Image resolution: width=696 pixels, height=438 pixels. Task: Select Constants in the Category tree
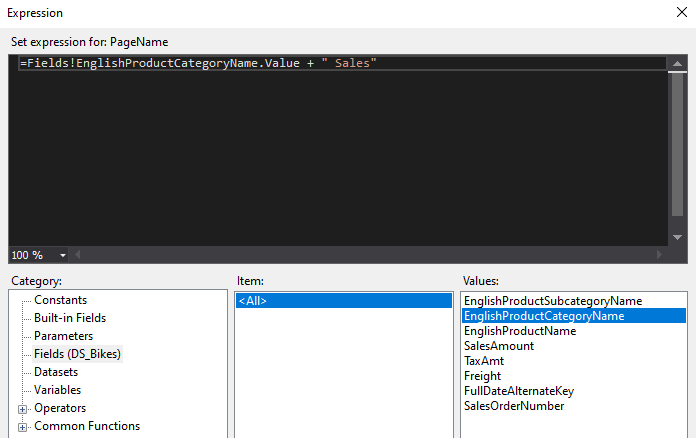tap(60, 300)
